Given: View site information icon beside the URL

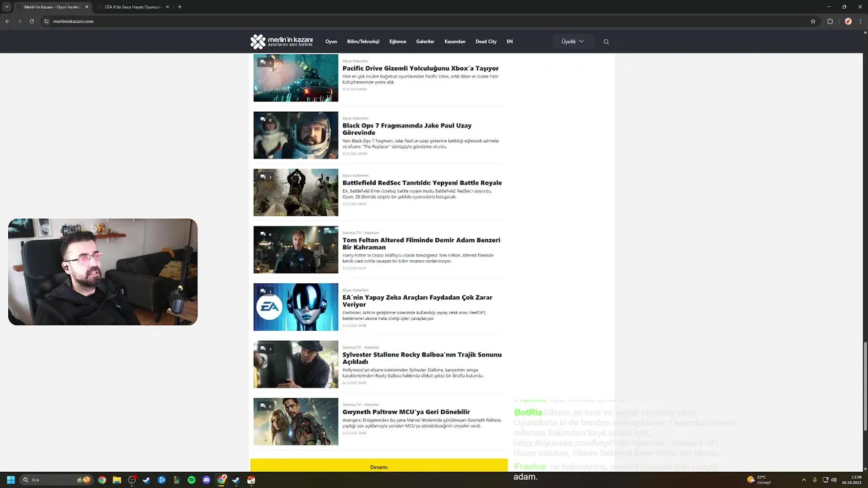Looking at the screenshot, I should pos(47,21).
